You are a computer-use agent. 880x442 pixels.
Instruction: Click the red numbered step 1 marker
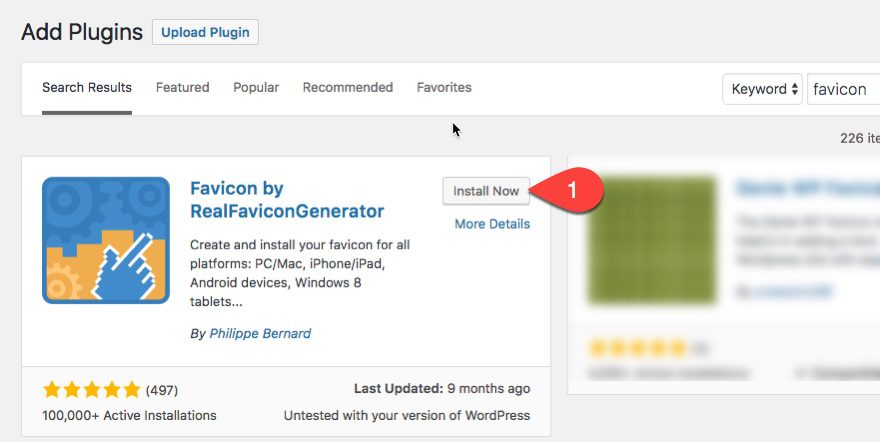(574, 189)
